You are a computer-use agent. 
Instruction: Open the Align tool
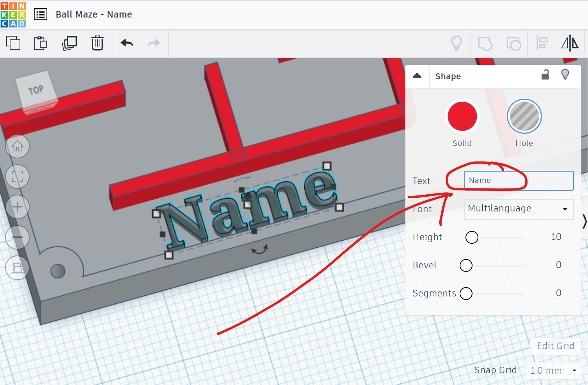[542, 43]
